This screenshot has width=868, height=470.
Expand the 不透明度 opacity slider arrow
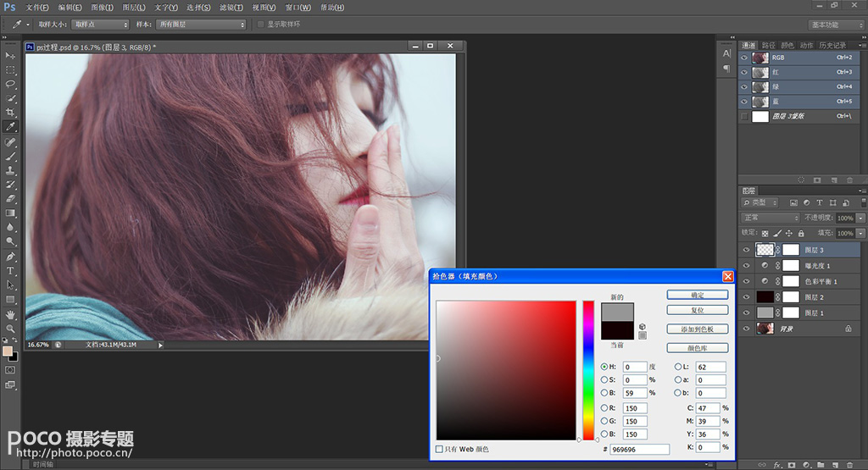pyautogui.click(x=861, y=218)
